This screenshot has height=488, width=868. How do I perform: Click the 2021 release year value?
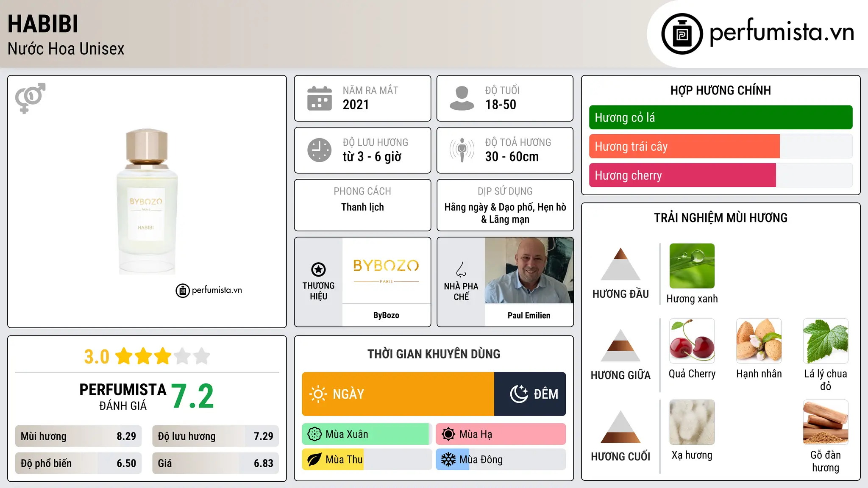click(356, 105)
